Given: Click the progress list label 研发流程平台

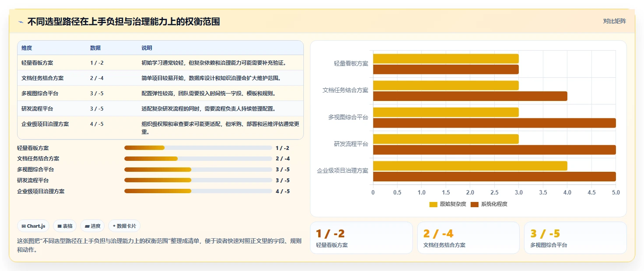Looking at the screenshot, I should point(33,181).
